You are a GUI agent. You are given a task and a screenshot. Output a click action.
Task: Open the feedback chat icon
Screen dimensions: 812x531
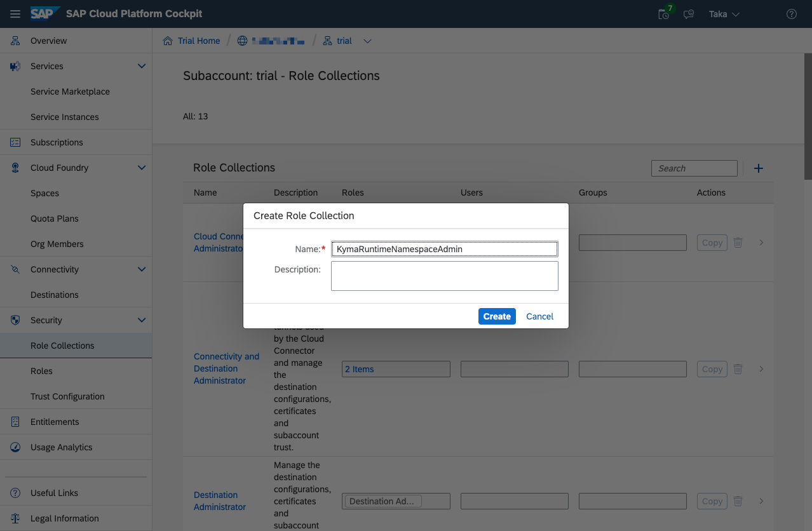[689, 14]
